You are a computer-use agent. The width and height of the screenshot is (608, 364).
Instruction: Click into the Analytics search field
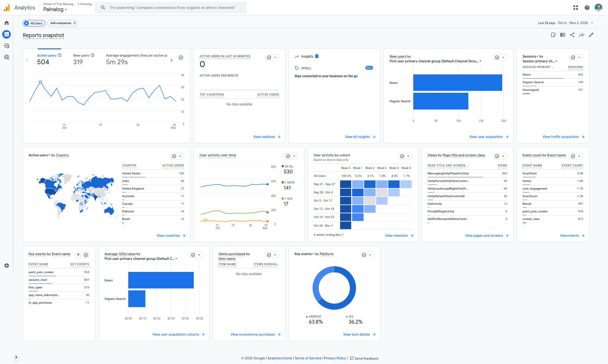pyautogui.click(x=173, y=8)
